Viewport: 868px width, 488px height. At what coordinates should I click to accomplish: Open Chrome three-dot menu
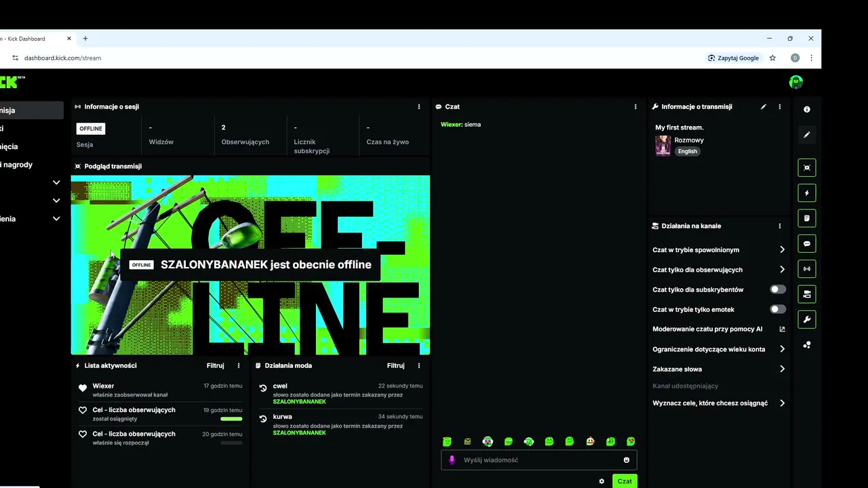(x=811, y=58)
